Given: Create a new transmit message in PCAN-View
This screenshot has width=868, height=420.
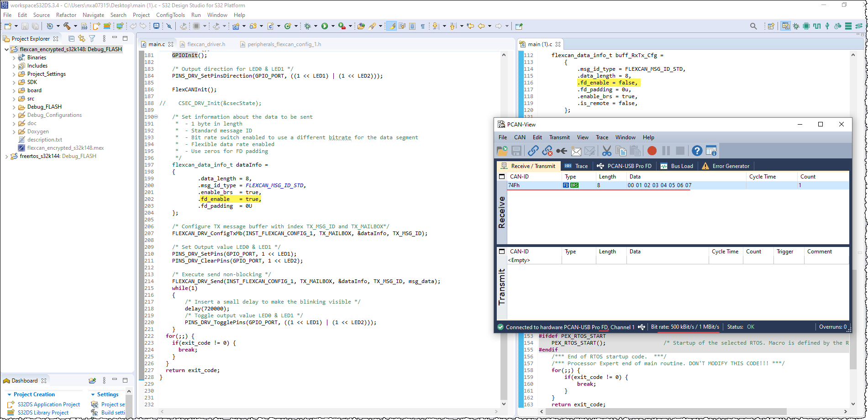Looking at the screenshot, I should tap(576, 151).
